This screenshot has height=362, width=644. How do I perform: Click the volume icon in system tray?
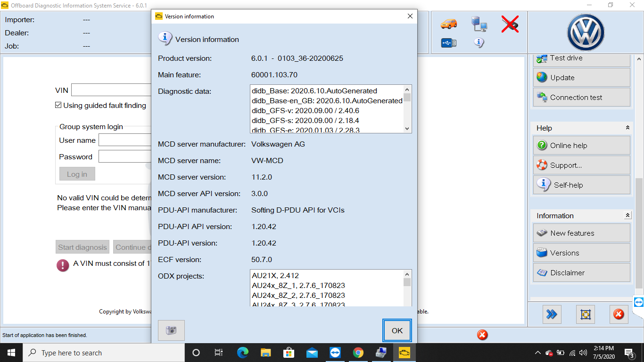(x=583, y=353)
